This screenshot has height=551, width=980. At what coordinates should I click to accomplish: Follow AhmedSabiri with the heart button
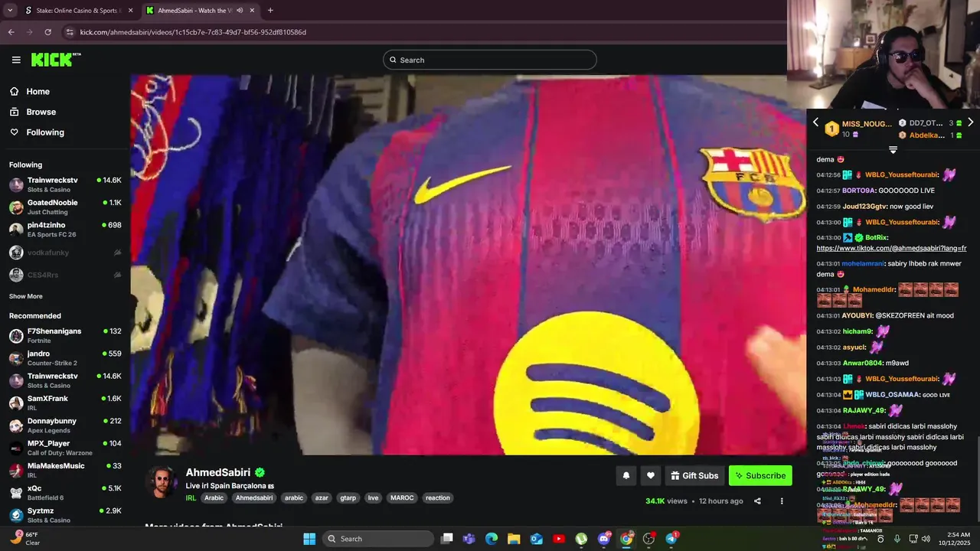(x=650, y=475)
